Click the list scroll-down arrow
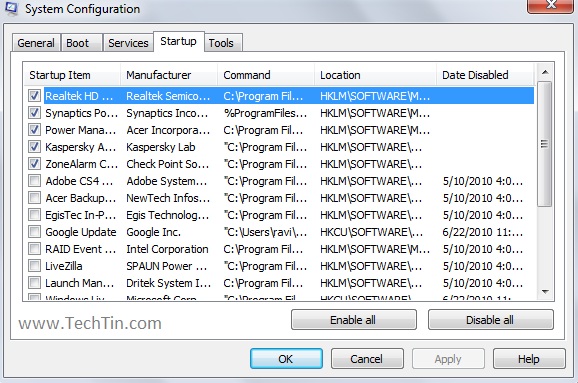The height and width of the screenshot is (383, 578). [x=545, y=292]
